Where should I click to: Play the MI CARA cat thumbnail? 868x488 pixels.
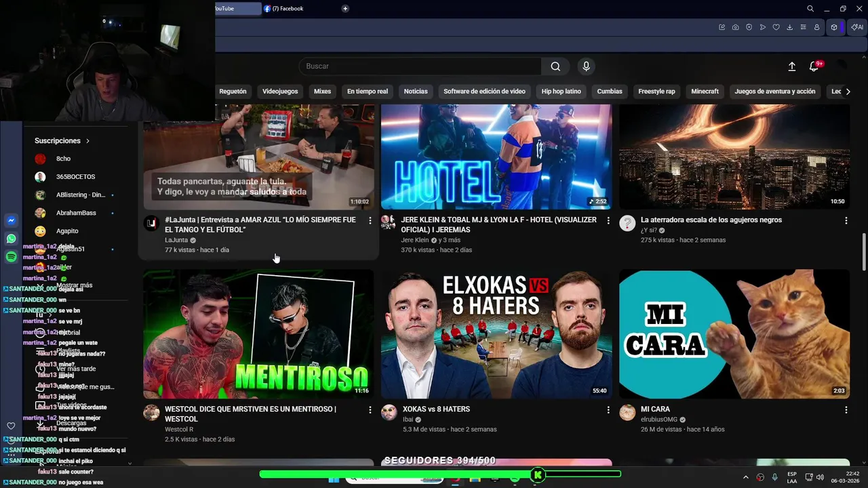[x=734, y=334]
